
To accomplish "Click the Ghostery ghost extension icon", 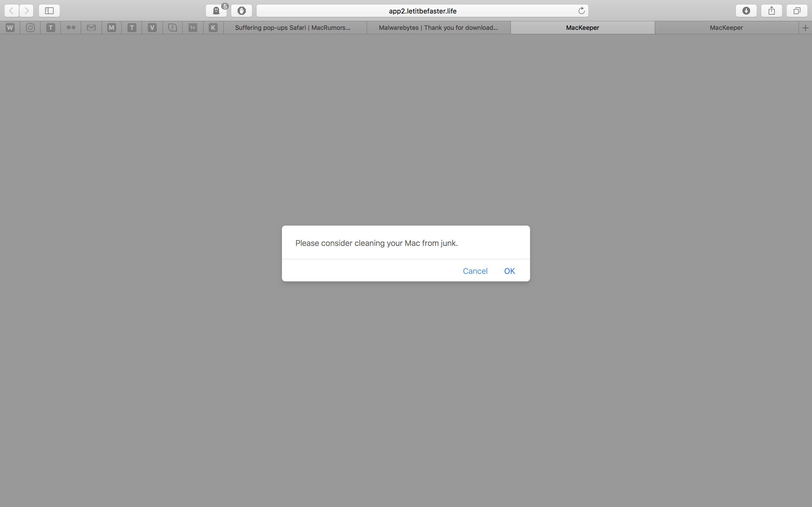I will [x=216, y=11].
